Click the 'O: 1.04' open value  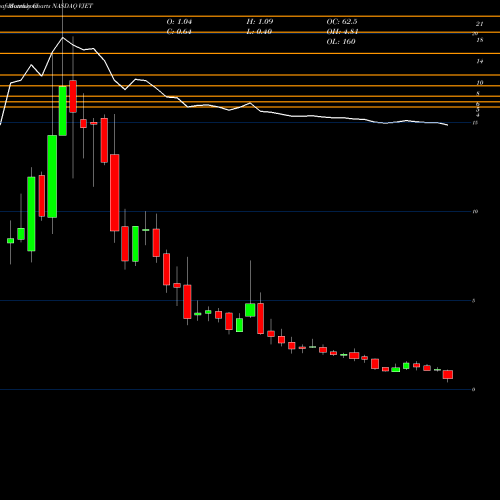[x=179, y=22]
